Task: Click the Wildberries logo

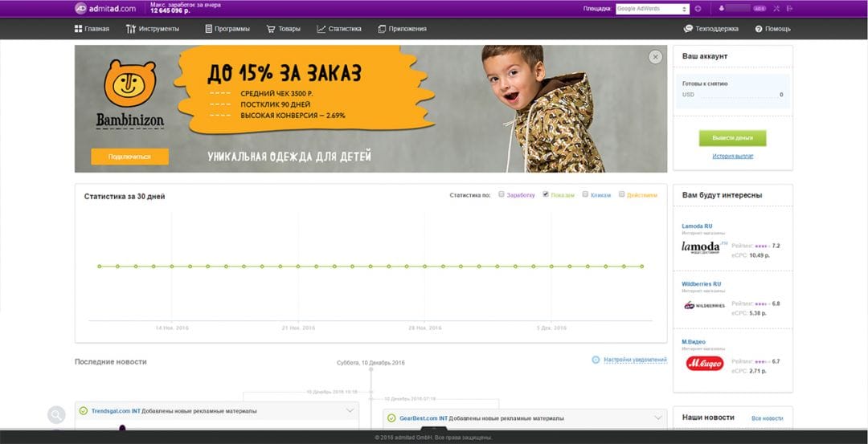Action: [704, 305]
